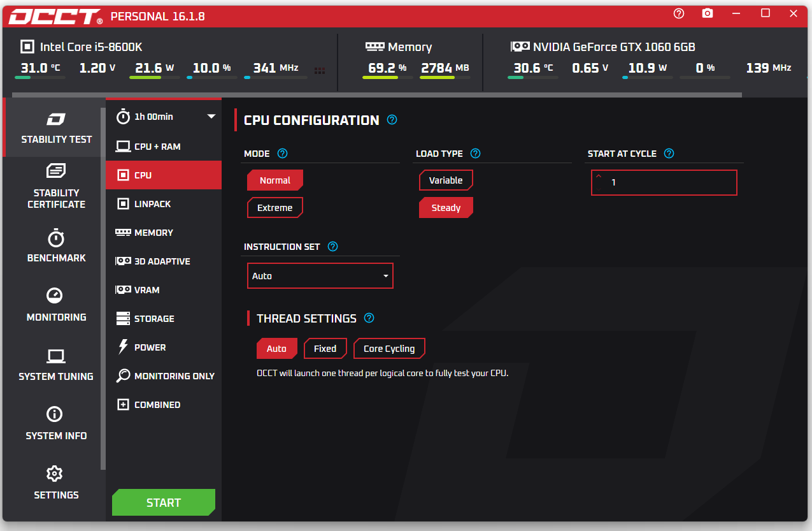Enable Core Cycling thread mode
Viewport: 812px width, 531px height.
pos(389,349)
